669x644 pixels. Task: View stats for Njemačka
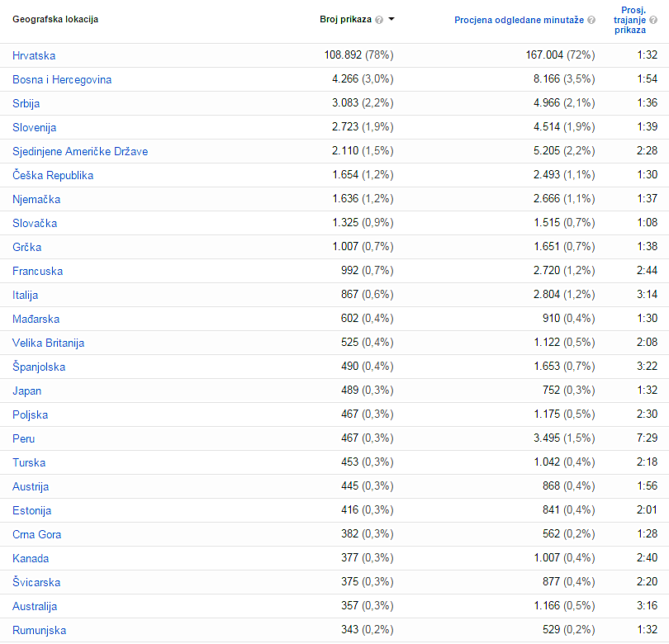tap(36, 199)
